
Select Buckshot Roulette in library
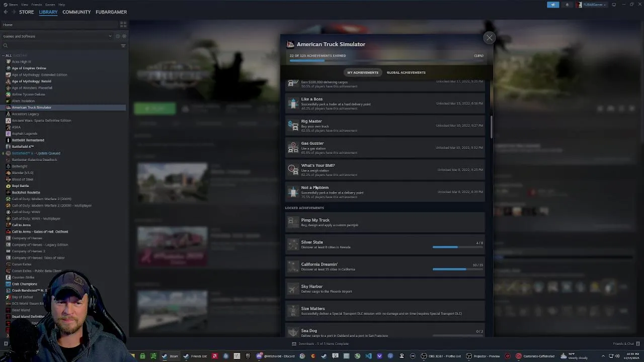(x=26, y=193)
